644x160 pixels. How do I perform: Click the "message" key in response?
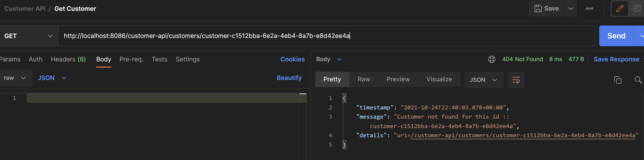(372, 117)
